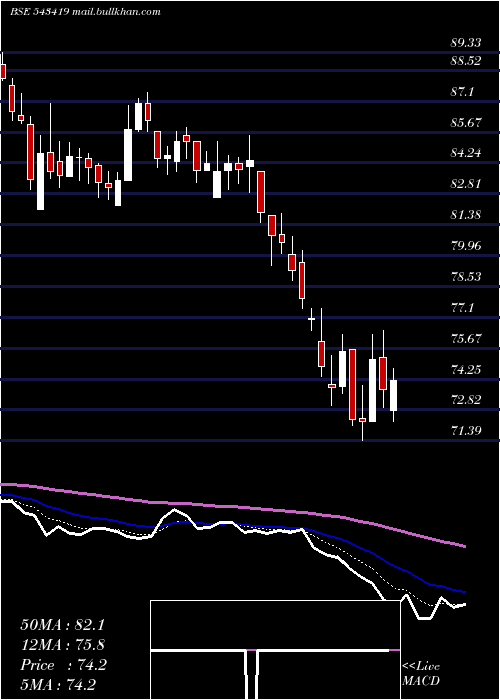
Task: Click the last white candlestick on the chart
Action: tap(393, 395)
